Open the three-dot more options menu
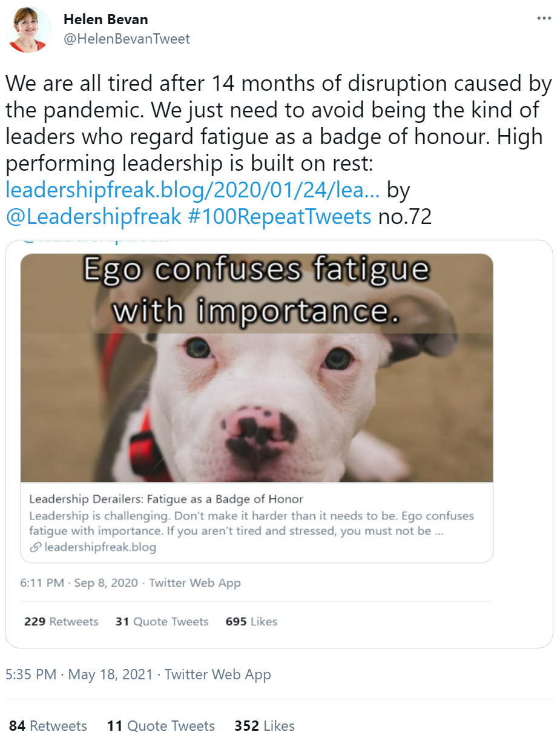The width and height of the screenshot is (560, 735). (x=544, y=19)
